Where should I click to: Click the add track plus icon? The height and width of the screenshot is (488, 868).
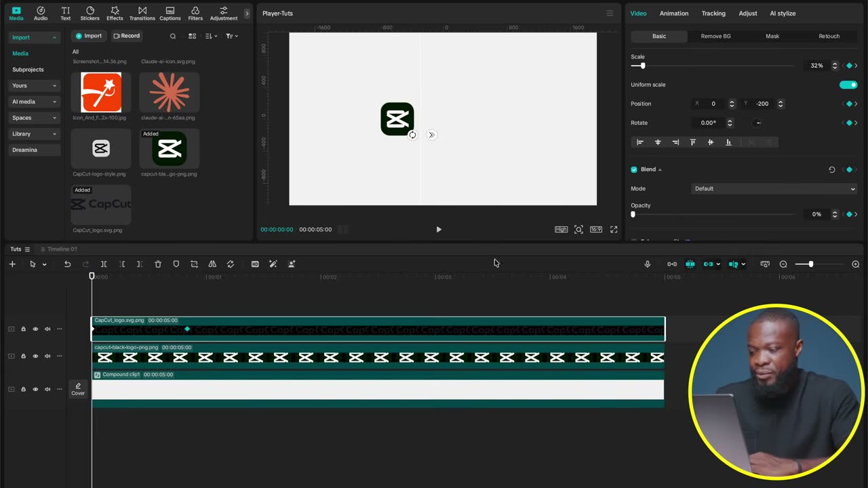[x=12, y=264]
